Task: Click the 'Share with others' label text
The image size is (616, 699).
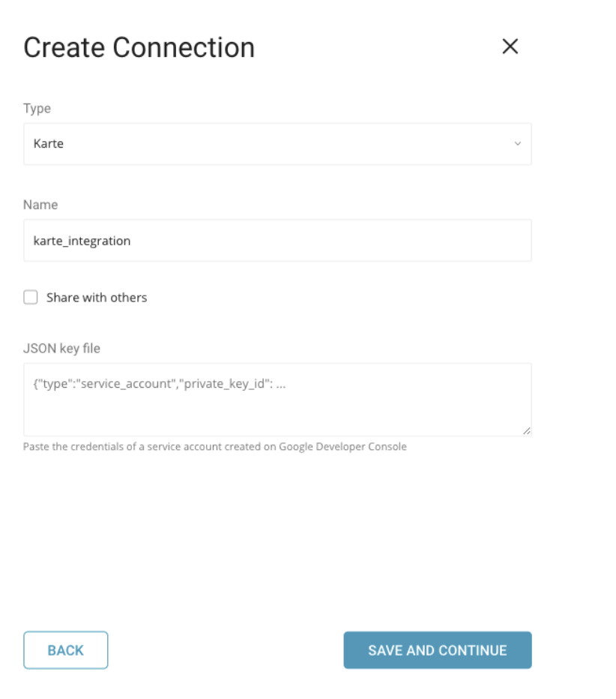Action: click(97, 298)
